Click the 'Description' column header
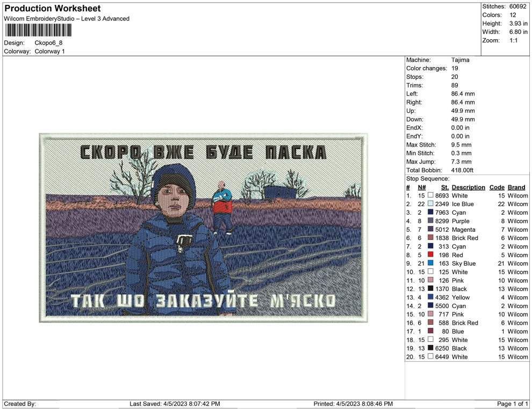The height and width of the screenshot is (409, 532). point(468,187)
